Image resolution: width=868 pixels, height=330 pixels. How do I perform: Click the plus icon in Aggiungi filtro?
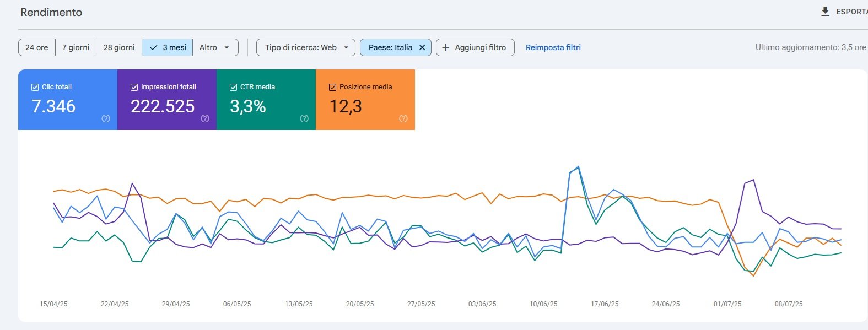click(x=446, y=47)
